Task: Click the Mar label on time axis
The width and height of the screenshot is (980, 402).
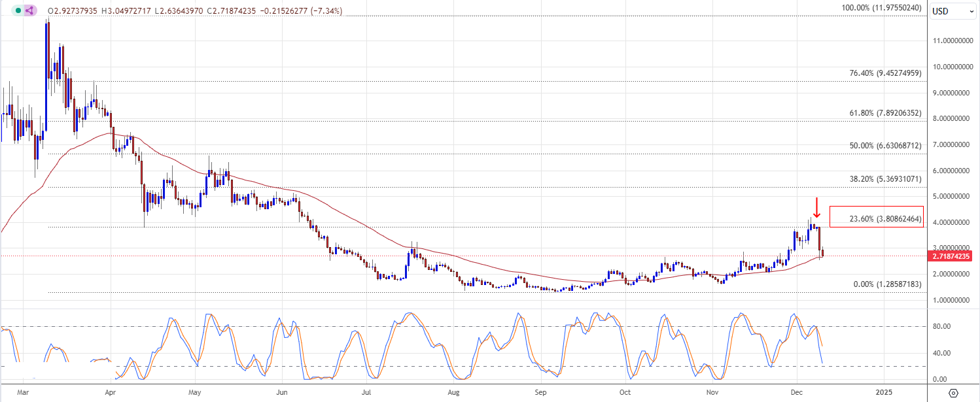Action: [23, 392]
